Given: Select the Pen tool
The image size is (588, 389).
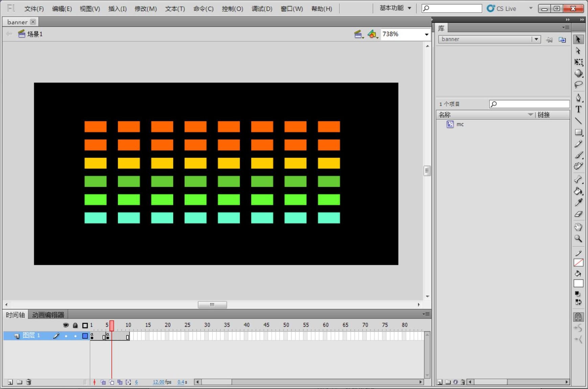Looking at the screenshot, I should [x=578, y=98].
